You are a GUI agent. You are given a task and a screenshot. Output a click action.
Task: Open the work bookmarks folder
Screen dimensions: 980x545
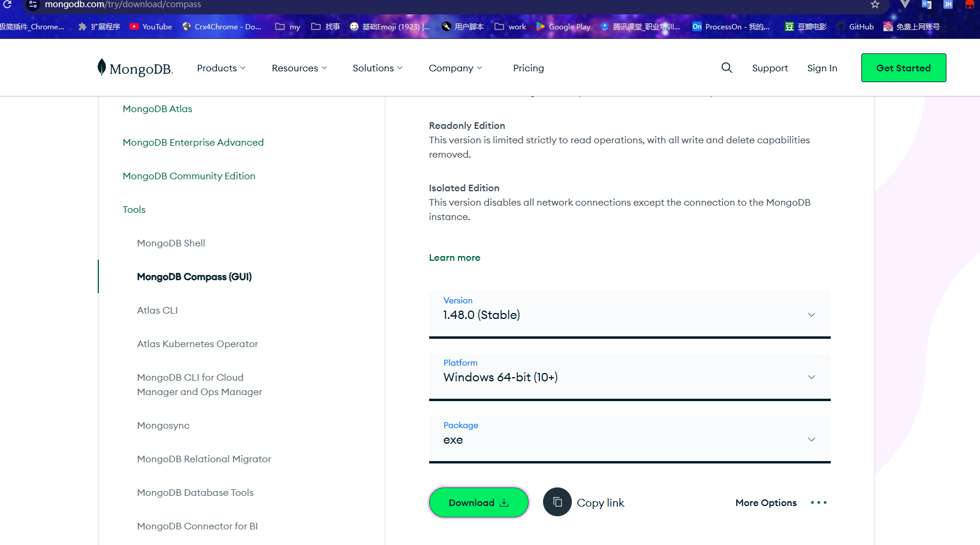[511, 26]
